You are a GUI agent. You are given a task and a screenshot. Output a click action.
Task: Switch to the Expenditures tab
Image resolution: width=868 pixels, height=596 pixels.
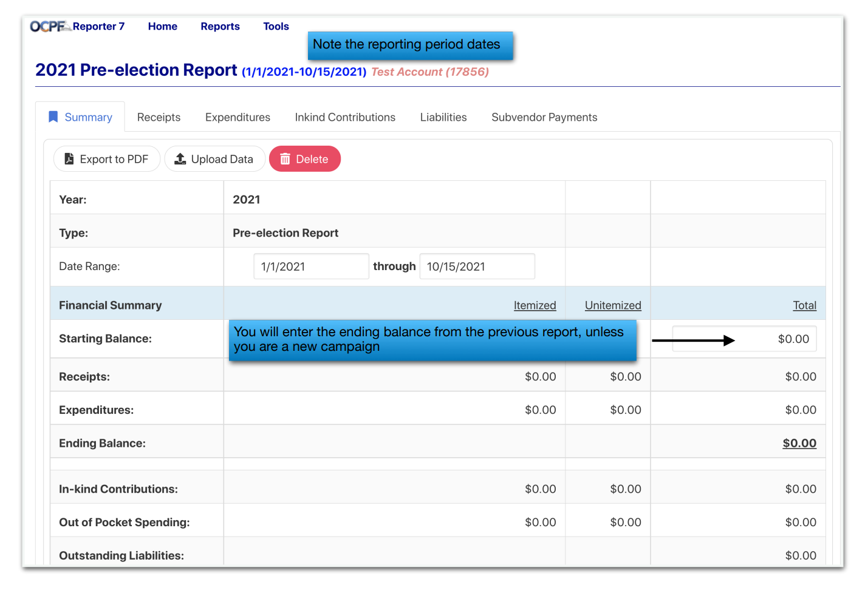(x=238, y=117)
